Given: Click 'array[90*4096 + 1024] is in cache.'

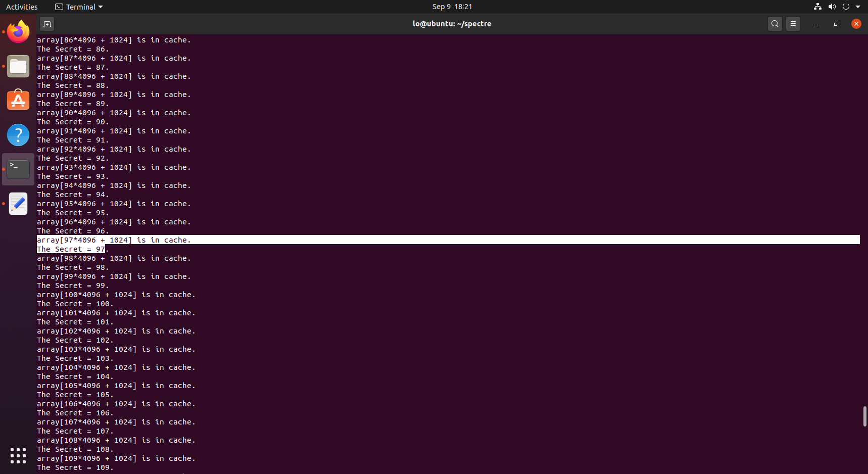Looking at the screenshot, I should 114,113.
